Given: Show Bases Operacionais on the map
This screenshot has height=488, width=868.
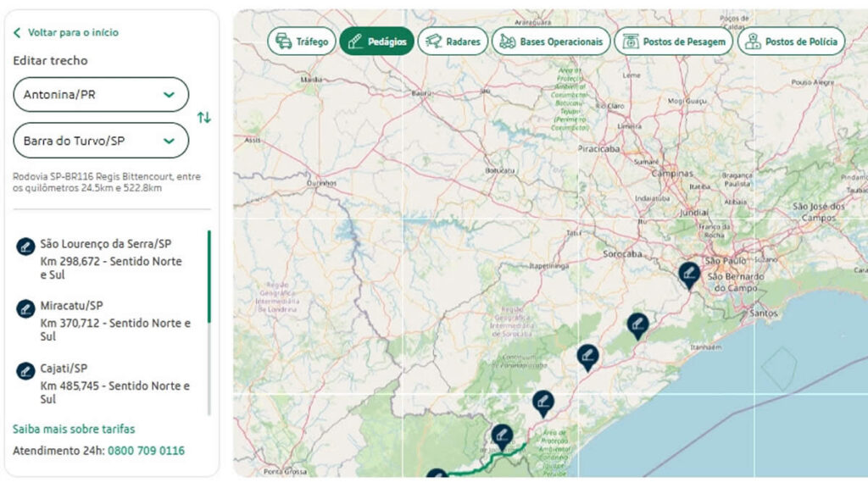Looking at the screenshot, I should click(x=551, y=42).
